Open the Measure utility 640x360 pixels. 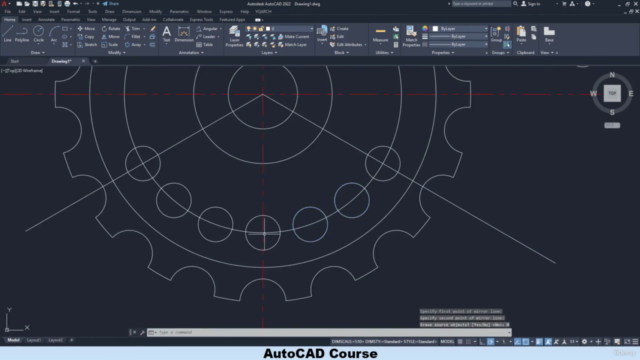point(380,34)
